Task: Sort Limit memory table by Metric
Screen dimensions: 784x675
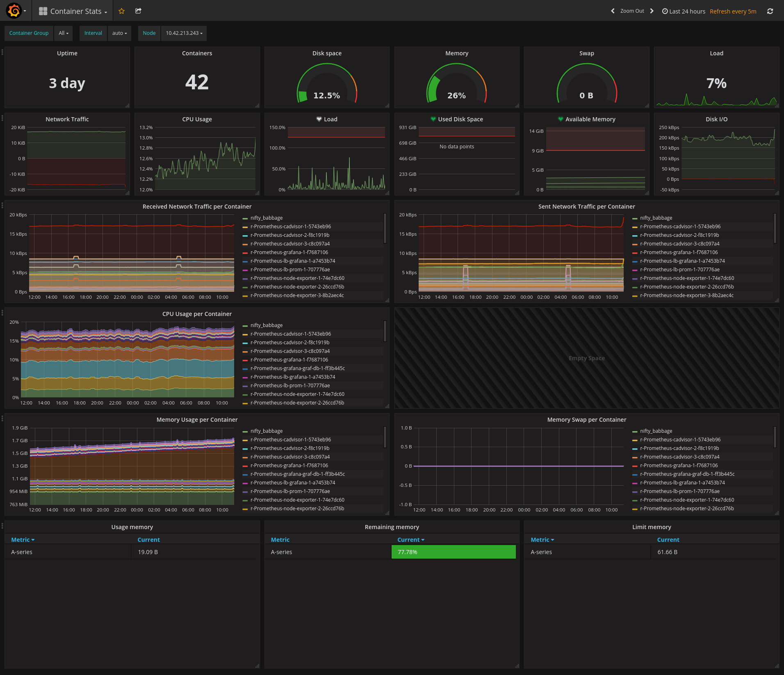Action: (542, 540)
